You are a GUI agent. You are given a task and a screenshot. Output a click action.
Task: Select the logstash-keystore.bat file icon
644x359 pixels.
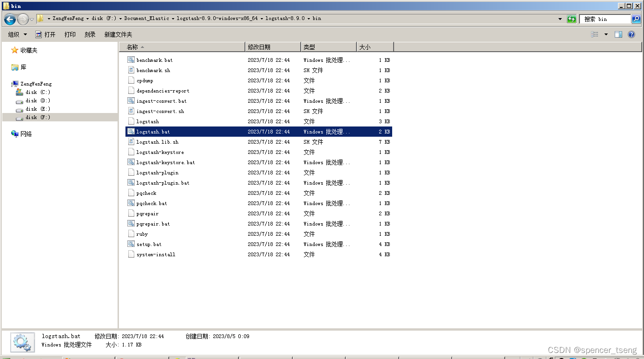[131, 162]
